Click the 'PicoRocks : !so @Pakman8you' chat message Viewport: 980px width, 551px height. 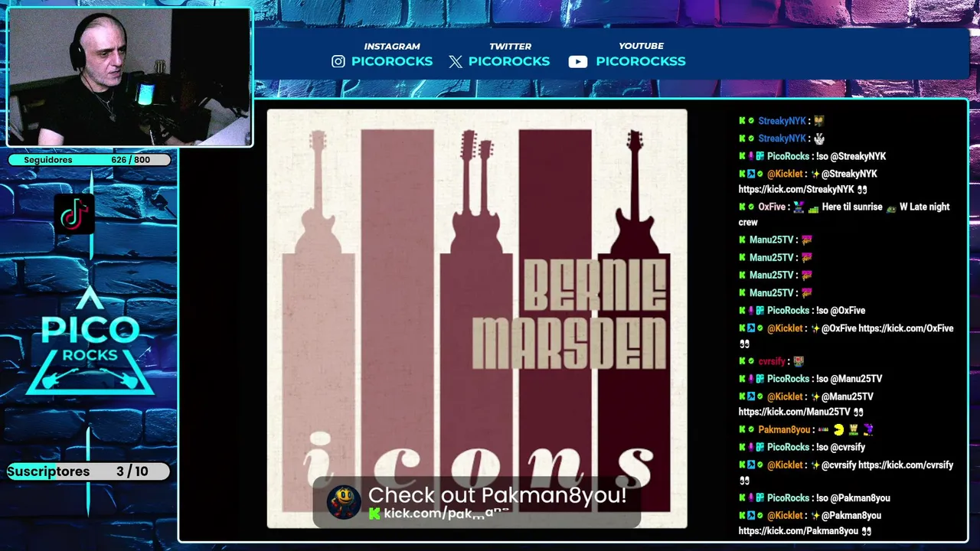point(814,497)
